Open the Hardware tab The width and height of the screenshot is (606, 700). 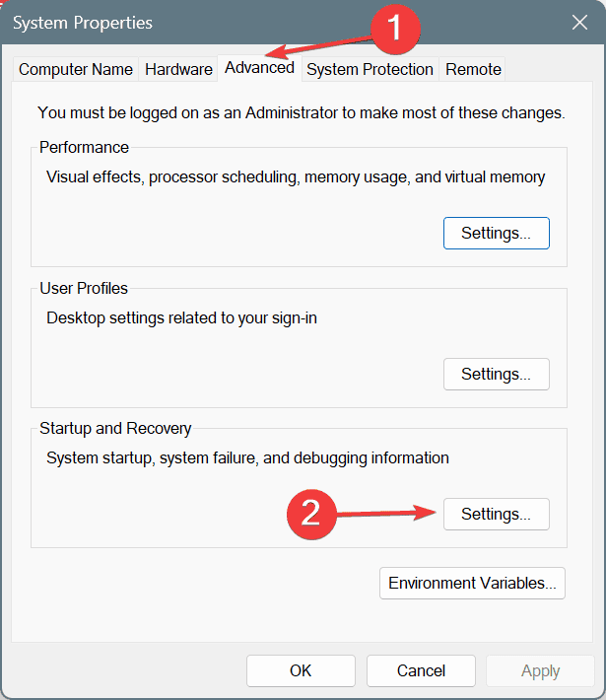point(178,69)
